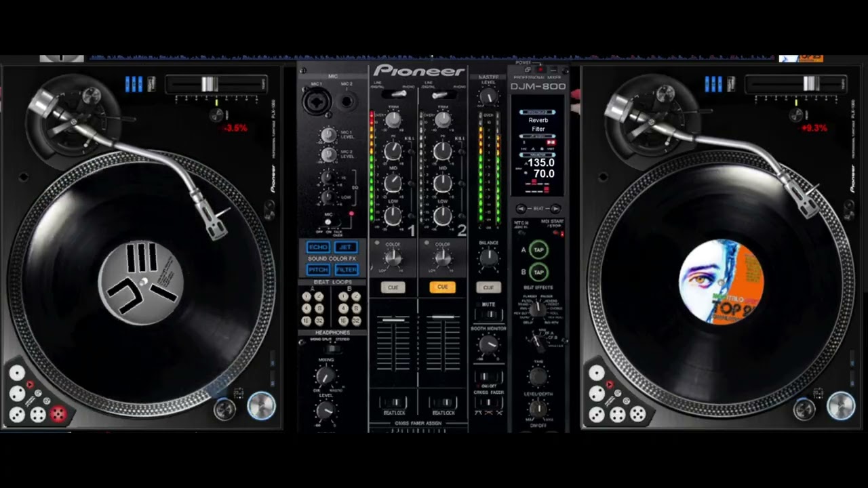Click right turntable large start/stop button
This screenshot has height=488, width=868.
[841, 405]
